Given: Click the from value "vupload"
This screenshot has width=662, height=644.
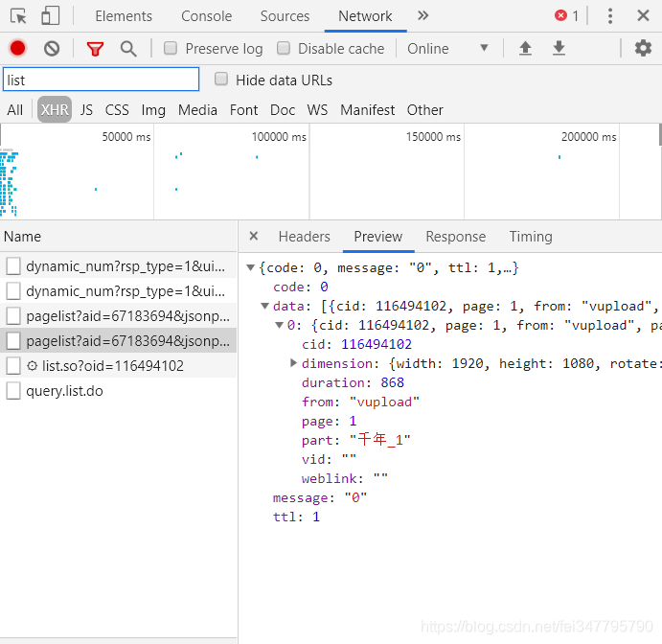Looking at the screenshot, I should [384, 402].
